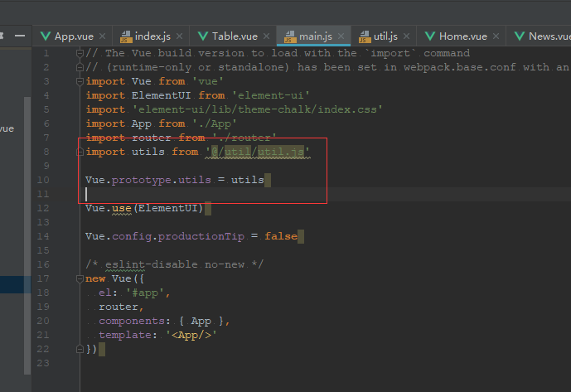Click the JS file icon on util.js tab
The height and width of the screenshot is (392, 571).
364,36
